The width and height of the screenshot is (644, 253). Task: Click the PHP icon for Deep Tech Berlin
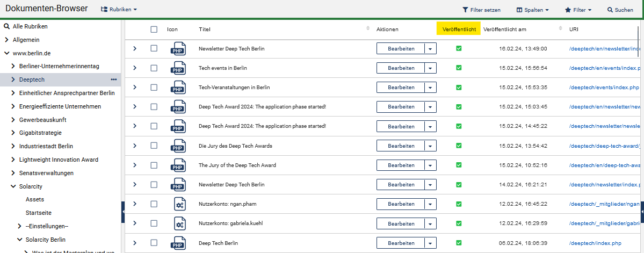pos(178,243)
